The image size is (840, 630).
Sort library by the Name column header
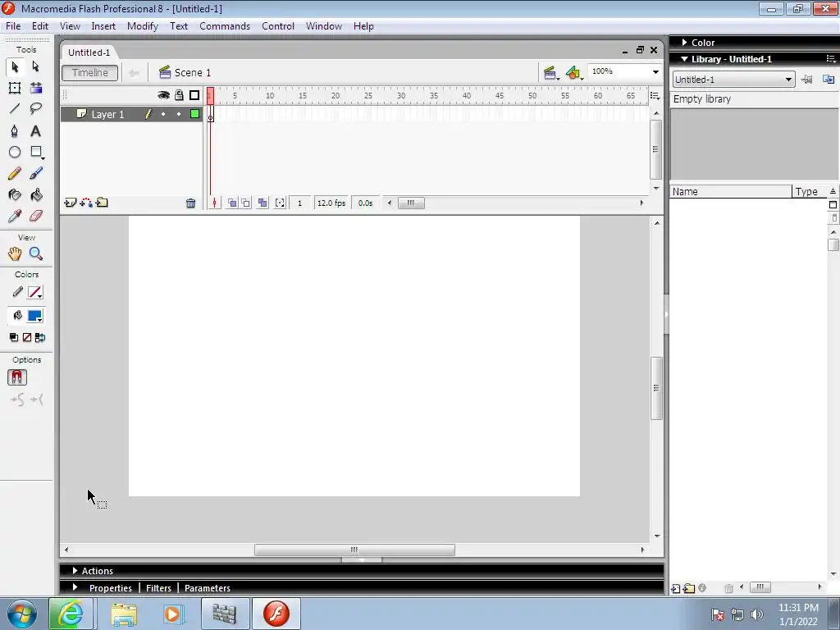tap(730, 192)
